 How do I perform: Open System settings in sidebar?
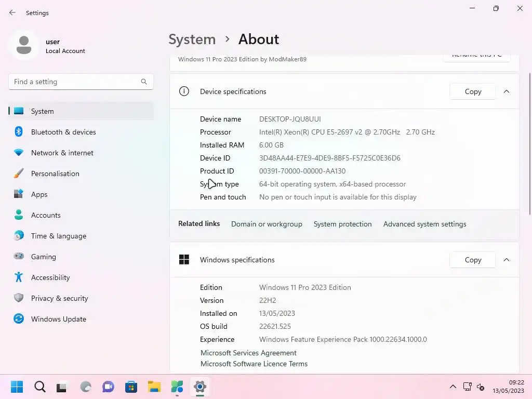click(x=81, y=111)
